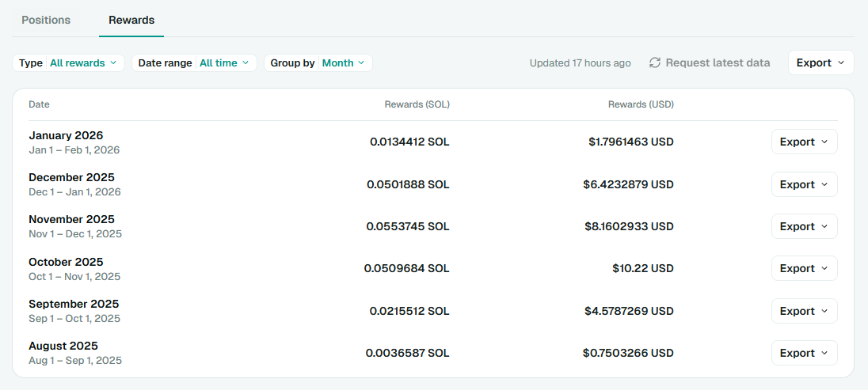Click the $10.22 USD reward value
Image resolution: width=868 pixels, height=390 pixels.
pos(642,268)
